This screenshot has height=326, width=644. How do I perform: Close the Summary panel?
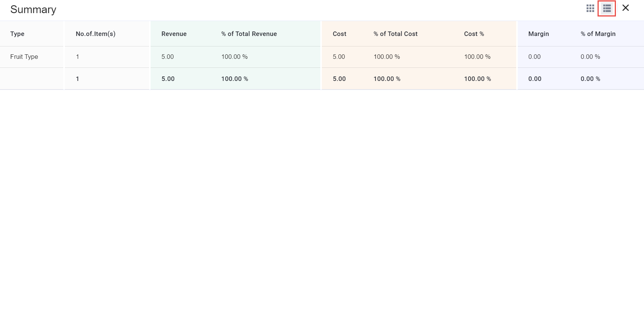[x=625, y=8]
